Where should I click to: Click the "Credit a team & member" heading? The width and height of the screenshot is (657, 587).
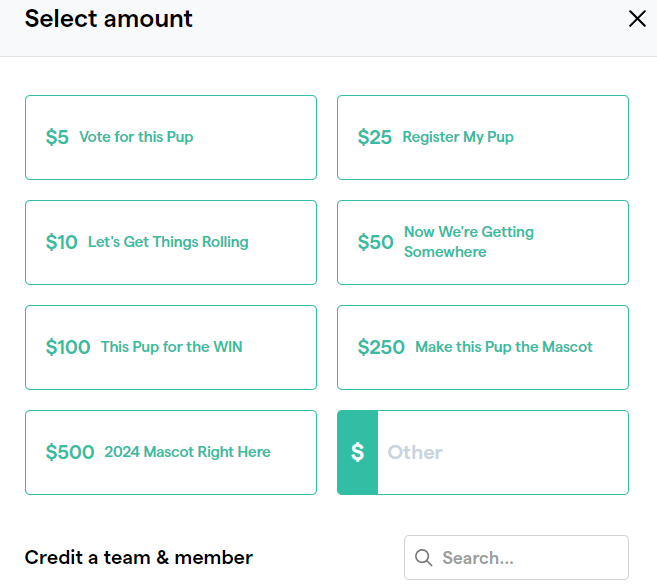coord(139,558)
